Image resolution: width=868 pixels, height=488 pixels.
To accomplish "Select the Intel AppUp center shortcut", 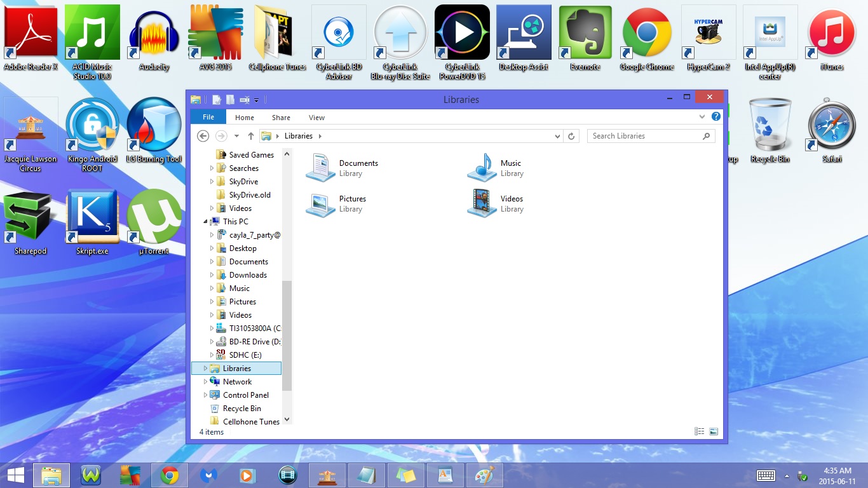I will 770,41.
